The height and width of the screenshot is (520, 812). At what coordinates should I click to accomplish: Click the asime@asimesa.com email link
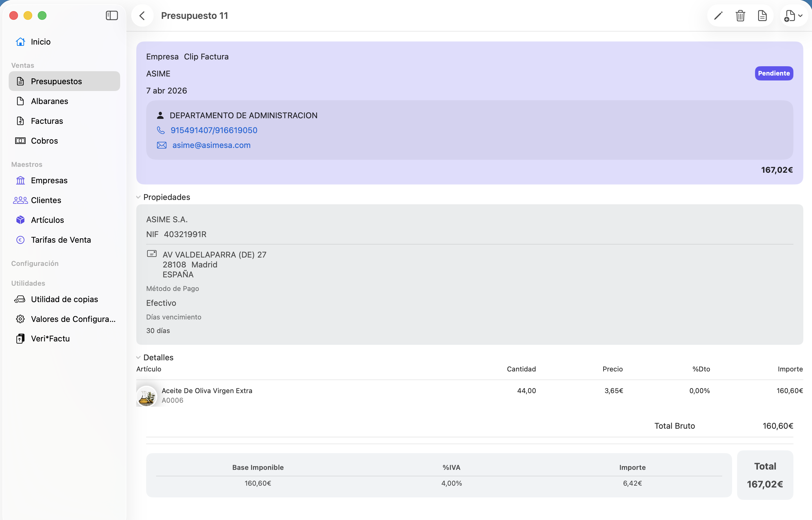coord(211,145)
